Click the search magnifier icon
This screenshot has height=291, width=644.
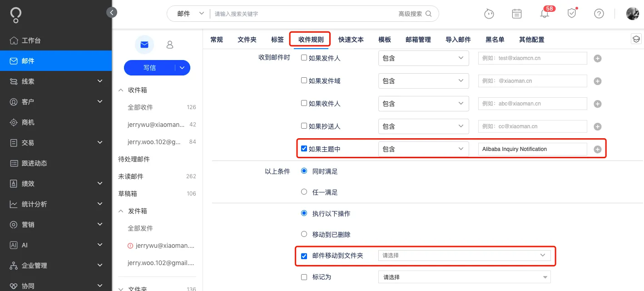[428, 14]
